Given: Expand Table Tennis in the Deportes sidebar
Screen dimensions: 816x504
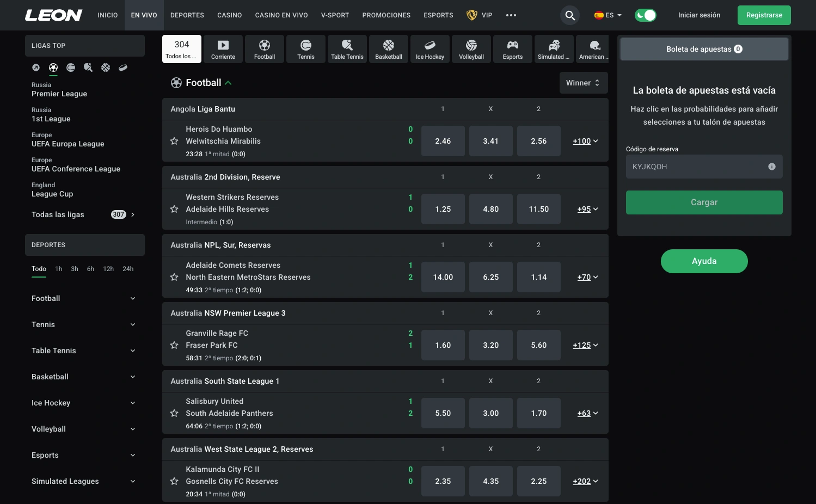Looking at the screenshot, I should coord(84,351).
